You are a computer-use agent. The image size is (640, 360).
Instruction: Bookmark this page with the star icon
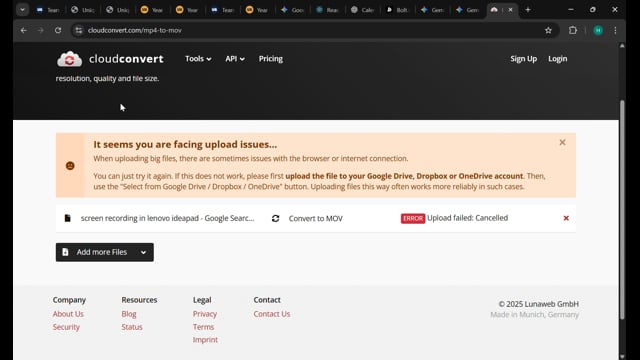548,30
